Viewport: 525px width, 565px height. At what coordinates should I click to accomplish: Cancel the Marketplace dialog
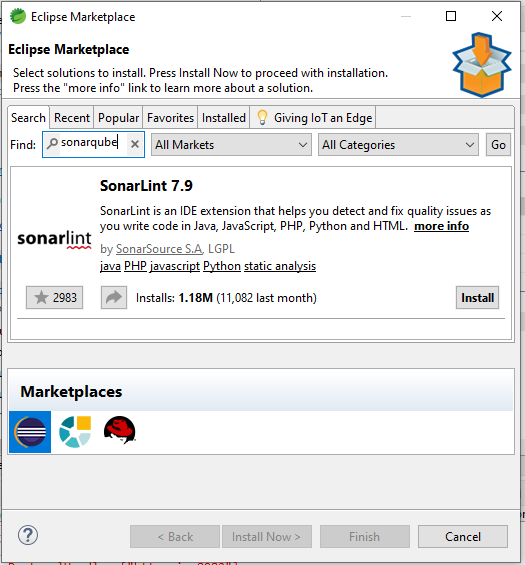463,537
